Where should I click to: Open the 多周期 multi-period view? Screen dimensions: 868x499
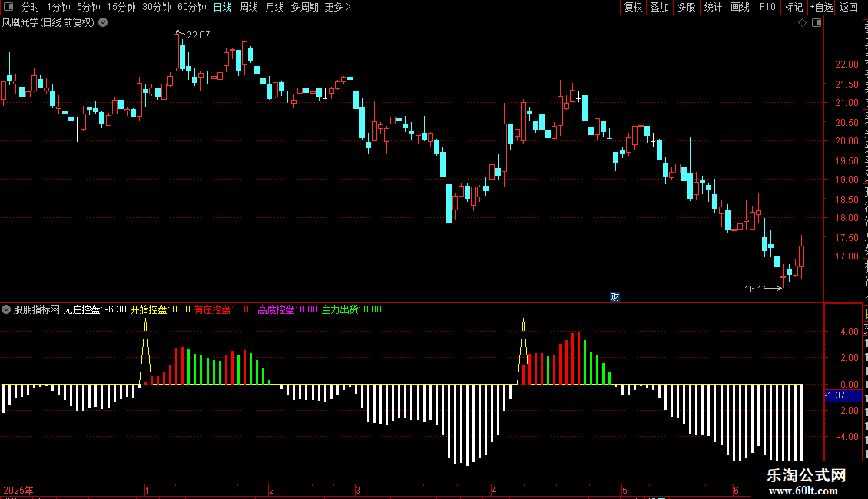coord(304,7)
